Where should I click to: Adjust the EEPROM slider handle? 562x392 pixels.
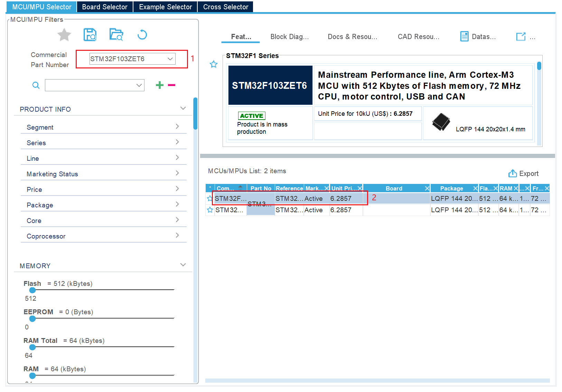pyautogui.click(x=32, y=318)
